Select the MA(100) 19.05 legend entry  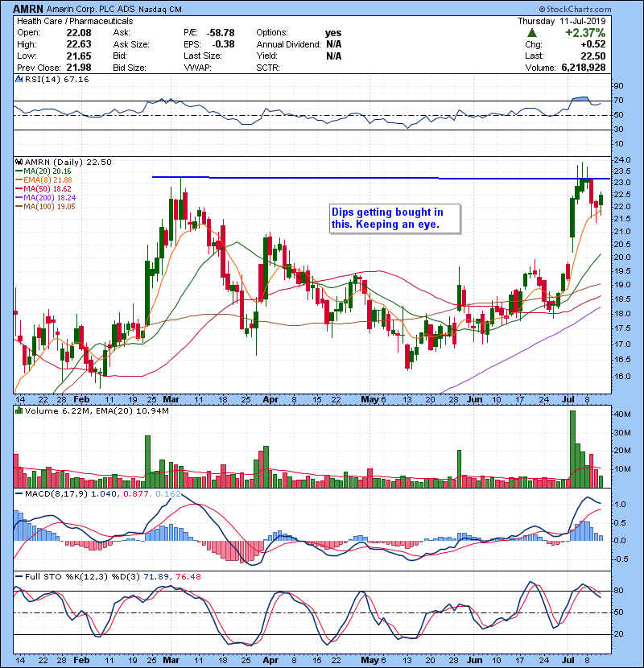click(45, 207)
